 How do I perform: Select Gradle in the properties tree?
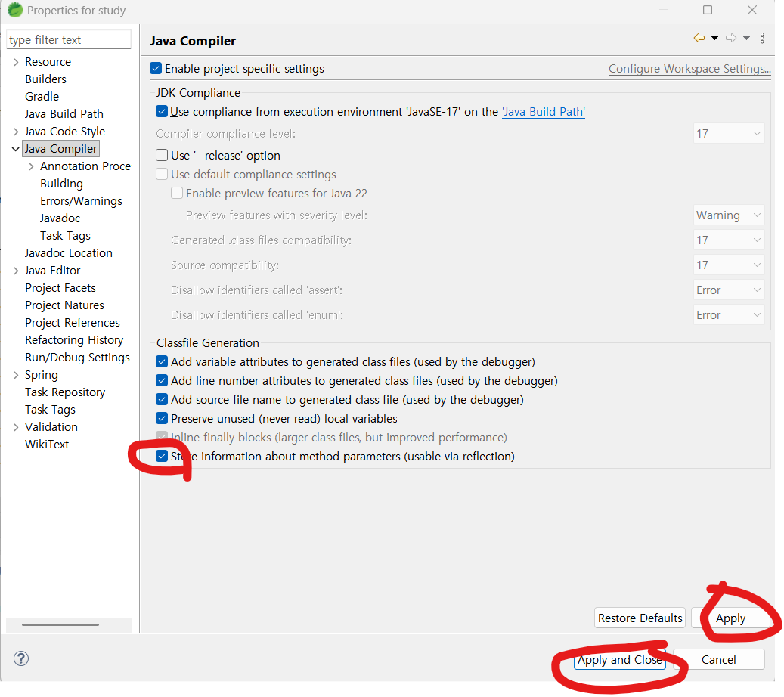tap(42, 97)
